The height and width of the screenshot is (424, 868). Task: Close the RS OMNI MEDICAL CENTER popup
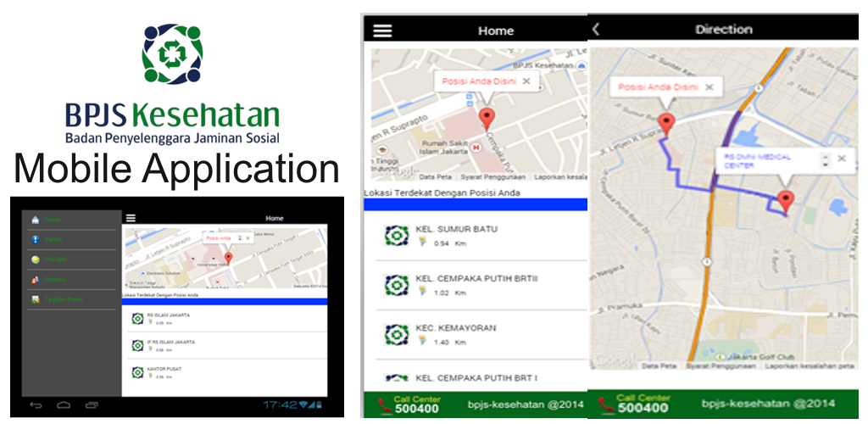[x=842, y=159]
